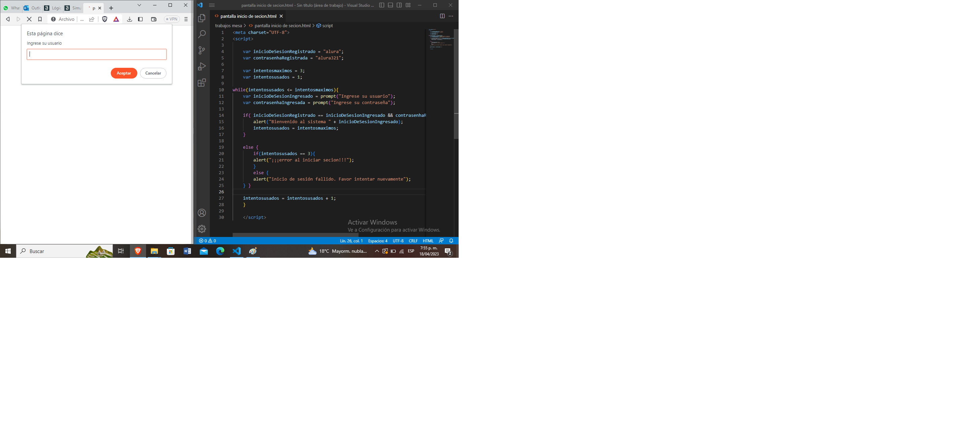The height and width of the screenshot is (439, 980).
Task: Open editor More Actions ellipsis menu
Action: click(451, 16)
